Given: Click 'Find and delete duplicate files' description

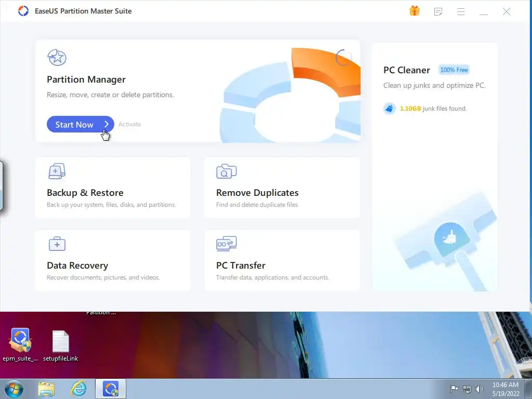Looking at the screenshot, I should tap(257, 205).
